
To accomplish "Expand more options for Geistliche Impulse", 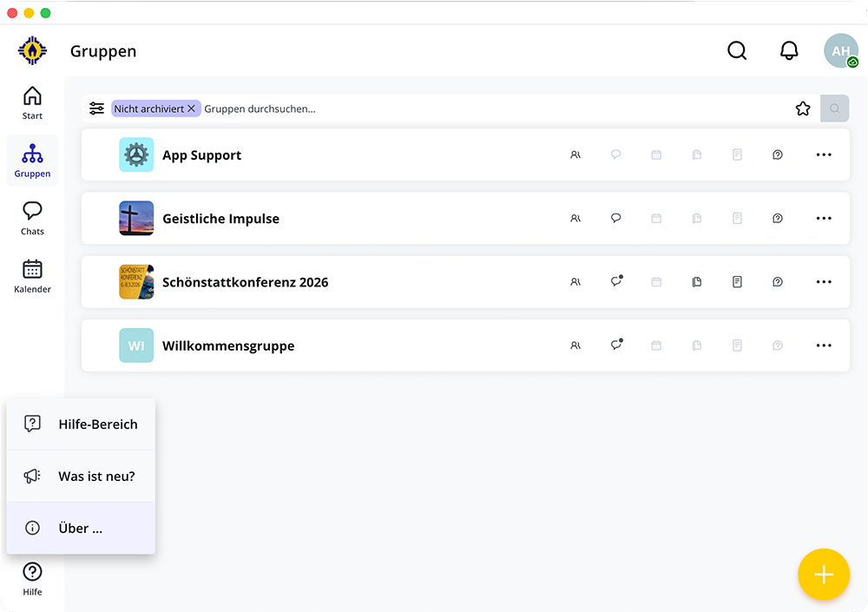I will [x=824, y=219].
